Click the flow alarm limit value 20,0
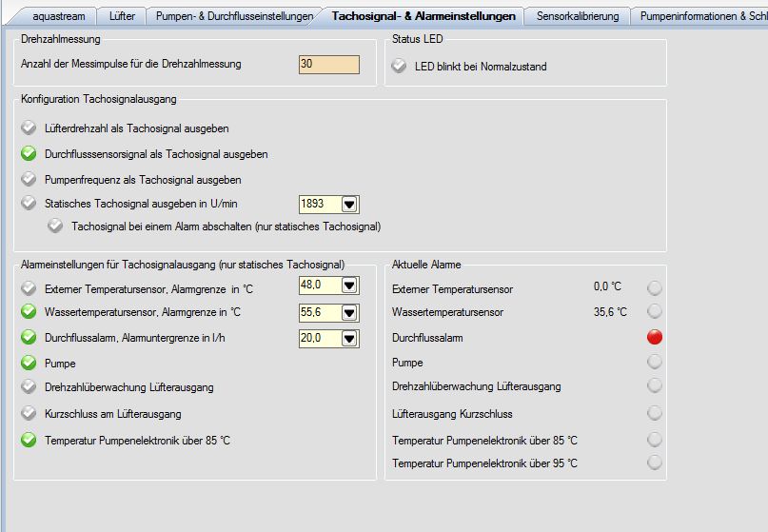The height and width of the screenshot is (532, 768). [x=320, y=338]
